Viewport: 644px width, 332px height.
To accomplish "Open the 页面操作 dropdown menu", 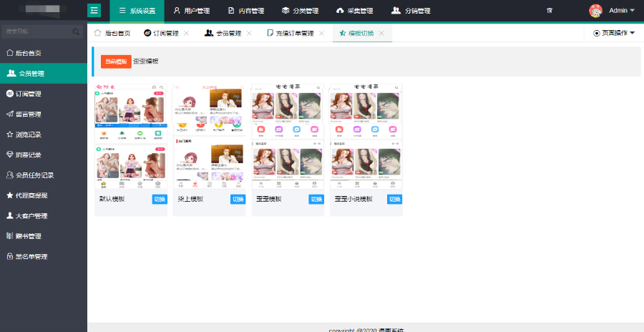I will pos(614,33).
